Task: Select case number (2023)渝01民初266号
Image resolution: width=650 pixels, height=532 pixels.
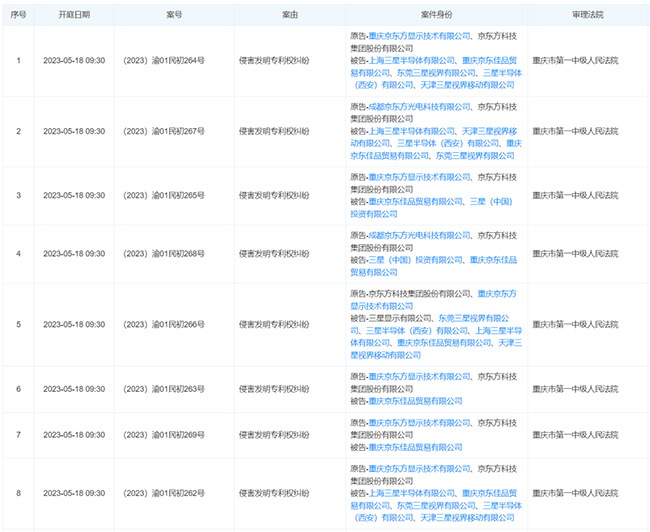Action: [x=164, y=325]
